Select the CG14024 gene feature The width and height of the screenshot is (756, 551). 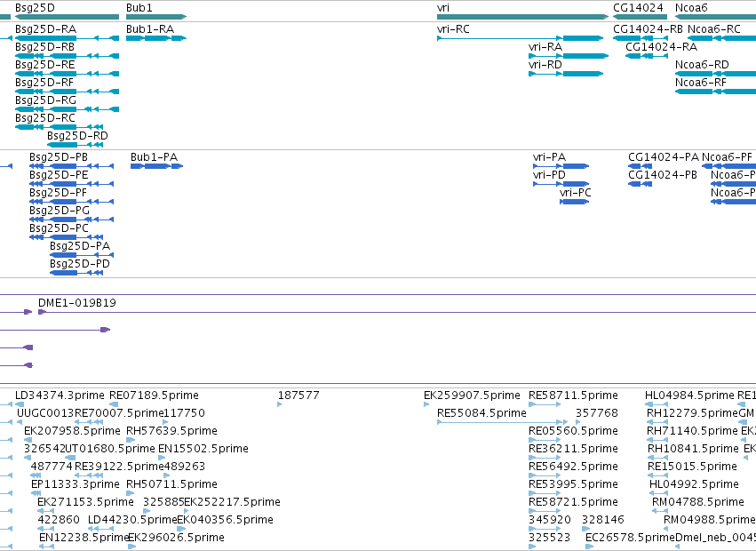coord(640,17)
